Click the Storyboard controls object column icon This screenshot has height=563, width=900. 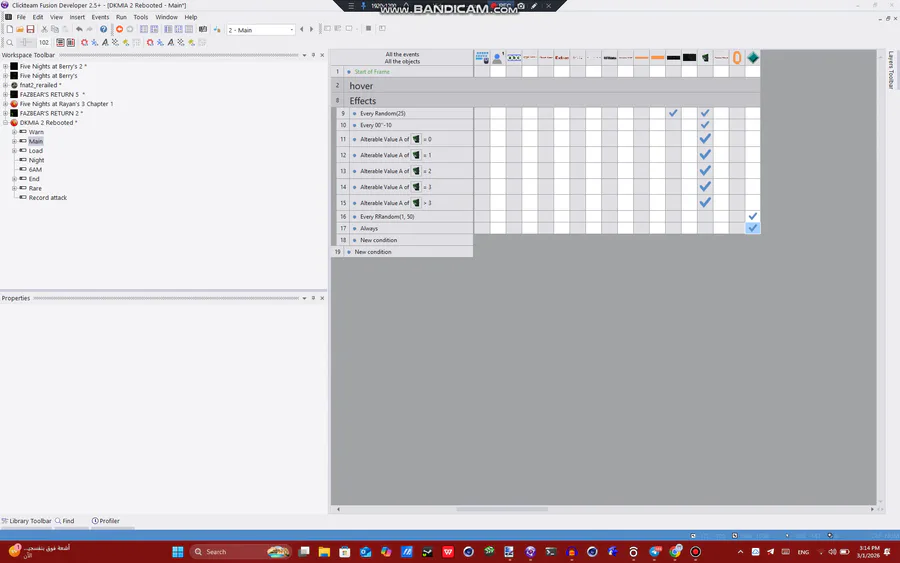tap(514, 57)
